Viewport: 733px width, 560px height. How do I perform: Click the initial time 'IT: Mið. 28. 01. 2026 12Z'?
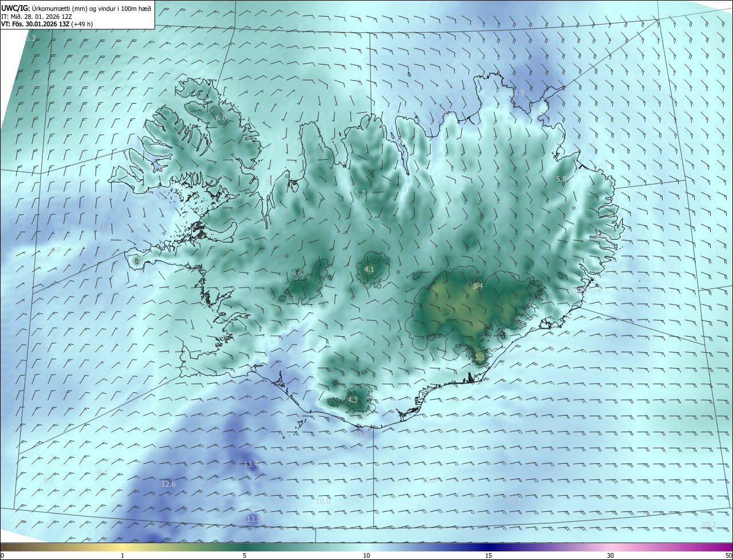[37, 17]
